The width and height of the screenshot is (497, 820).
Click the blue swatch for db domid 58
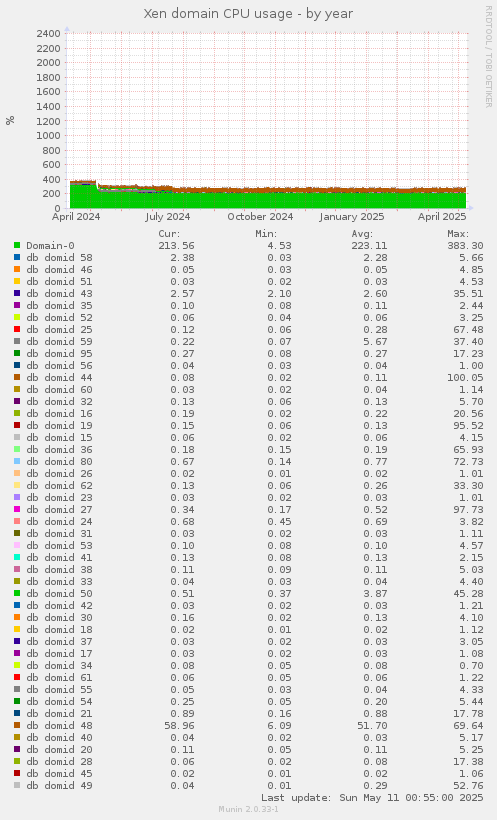click(x=17, y=257)
